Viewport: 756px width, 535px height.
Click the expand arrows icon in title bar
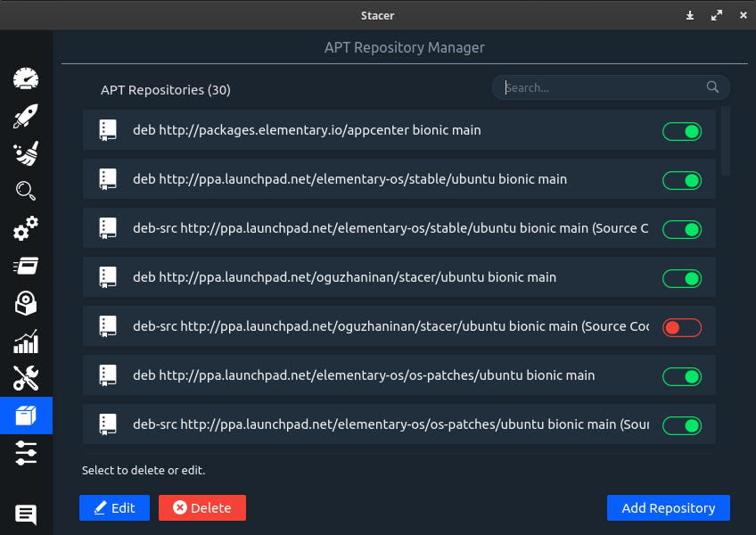[717, 15]
